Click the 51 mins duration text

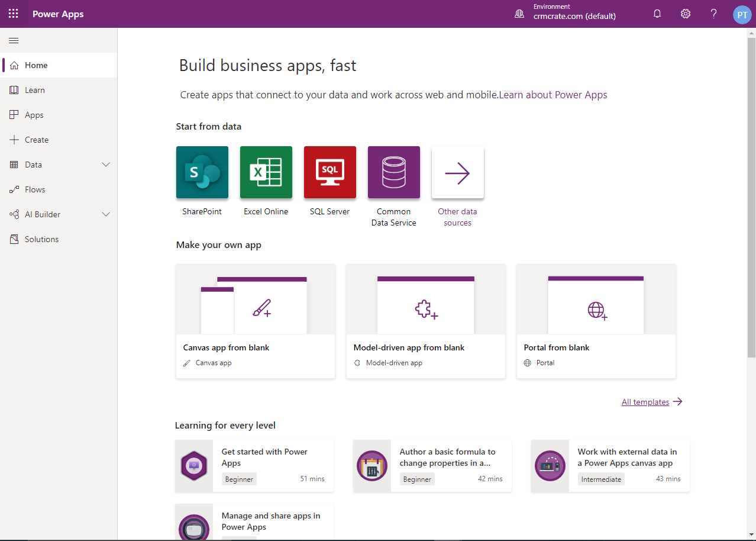312,479
